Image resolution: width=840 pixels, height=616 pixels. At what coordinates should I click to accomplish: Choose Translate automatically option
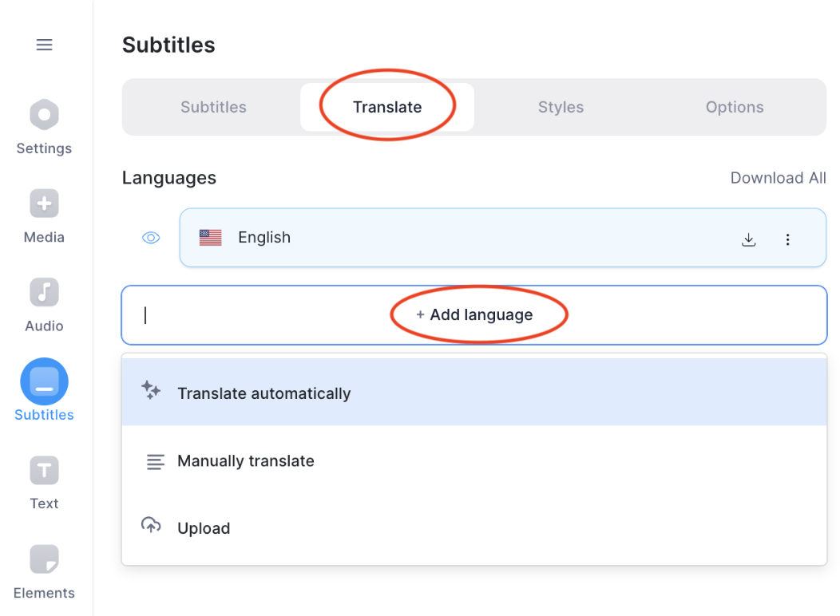[474, 393]
